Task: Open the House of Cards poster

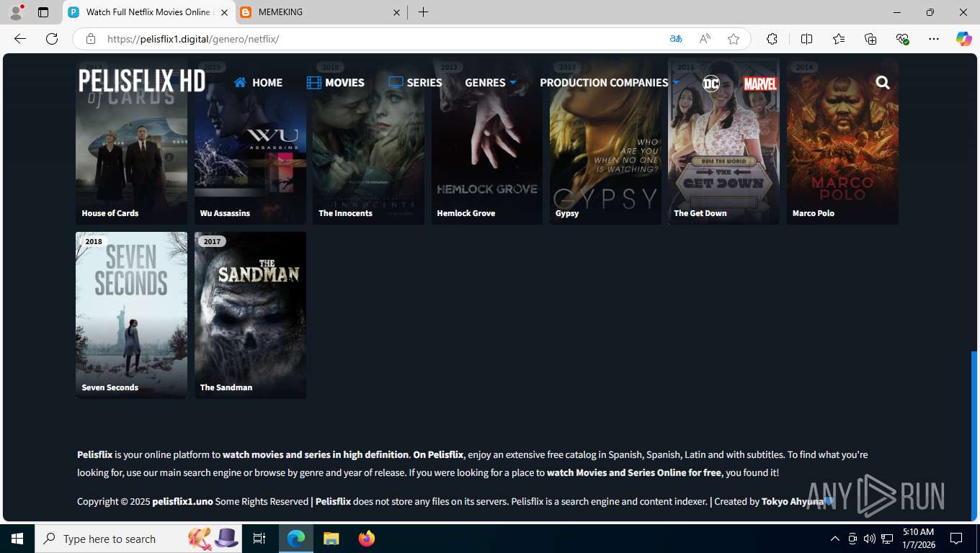Action: 131,142
